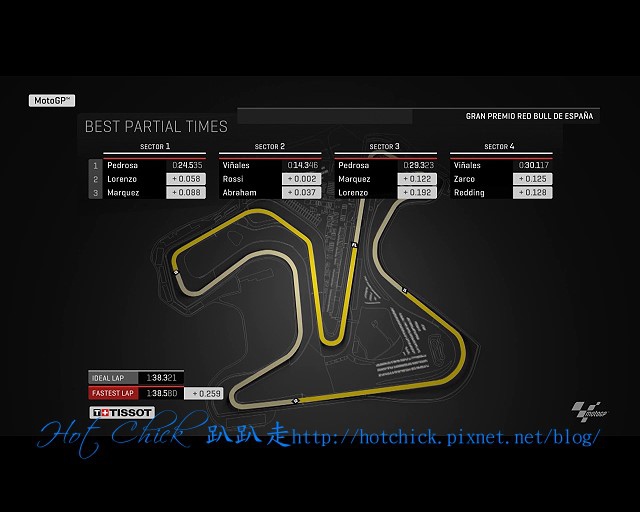Click the +0.125 gap value
The height and width of the screenshot is (512, 640).
point(533,179)
